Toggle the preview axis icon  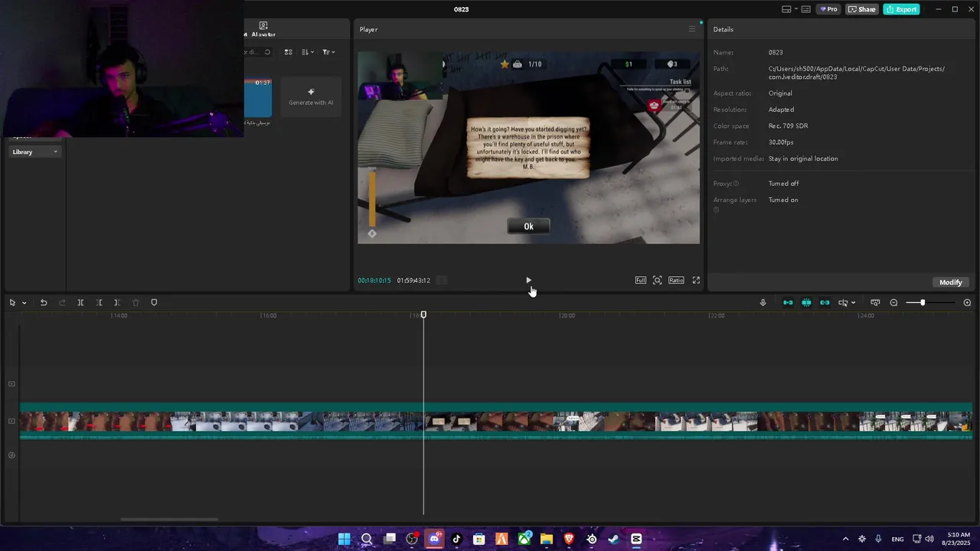point(843,302)
